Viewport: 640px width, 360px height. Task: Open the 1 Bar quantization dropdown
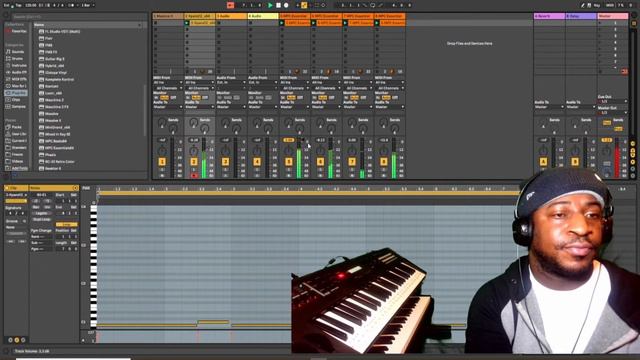tap(87, 5)
